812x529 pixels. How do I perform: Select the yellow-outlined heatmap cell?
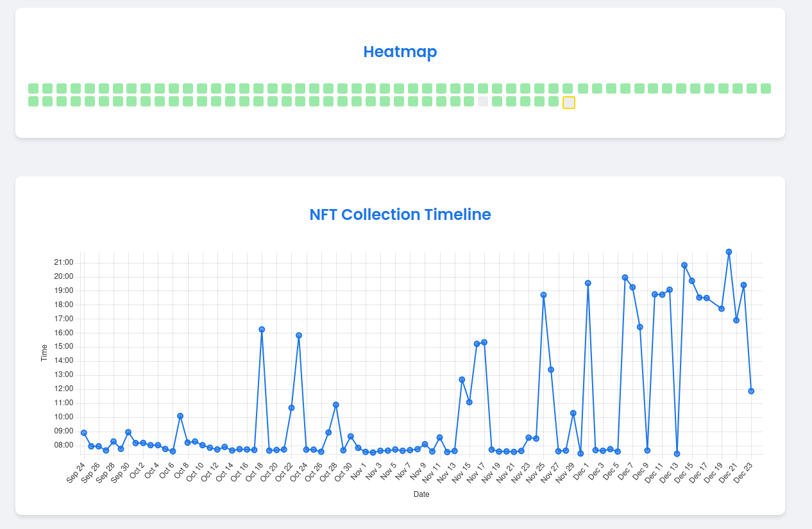point(569,103)
